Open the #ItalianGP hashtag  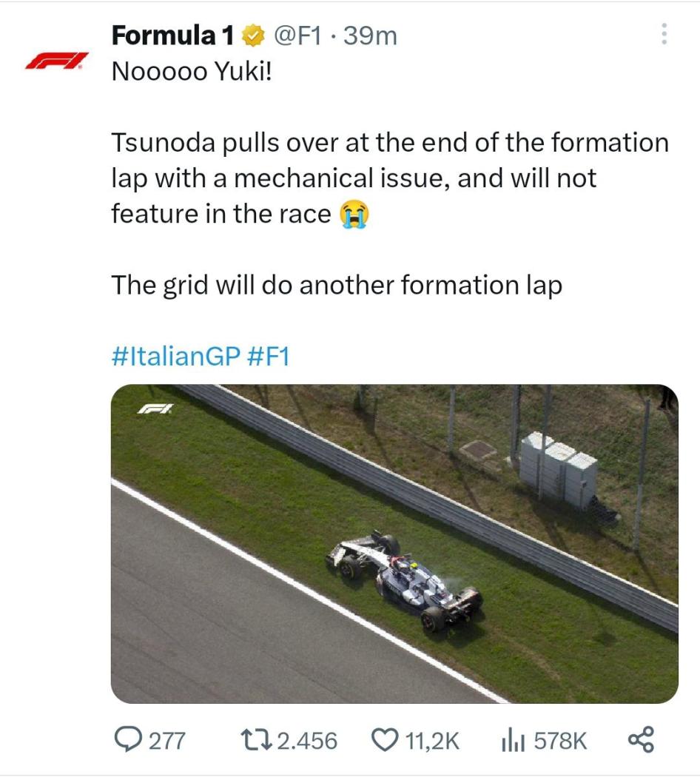tap(175, 356)
